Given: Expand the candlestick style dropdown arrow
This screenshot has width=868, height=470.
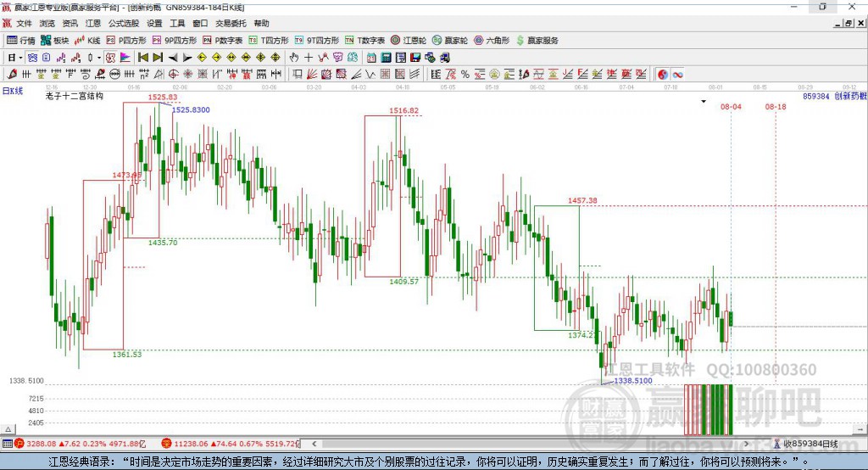Looking at the screenshot, I should (99, 58).
